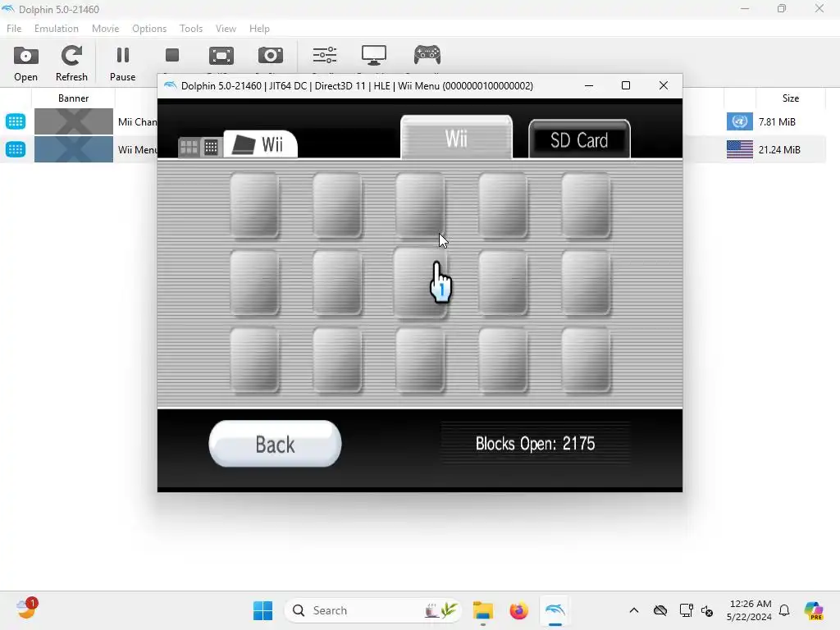This screenshot has height=630, width=840.
Task: Open Config via the sliders toolbar icon
Action: coord(325,55)
